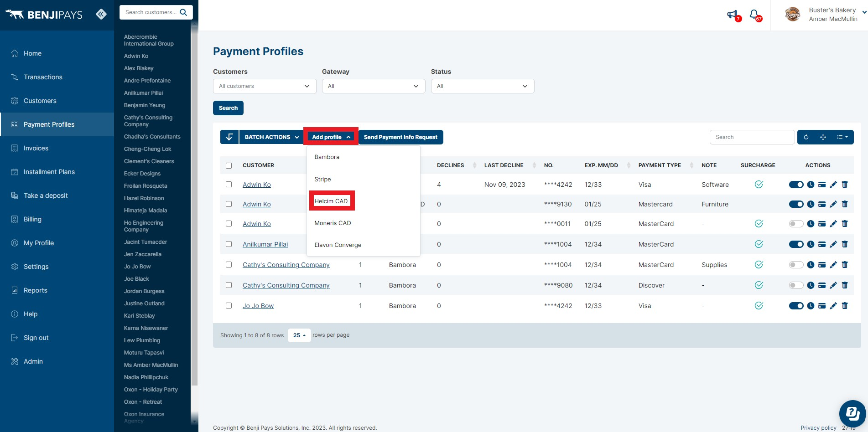Viewport: 868px width, 432px height.
Task: Edit the Anilkumar Pillai profile pencil icon
Action: tap(833, 244)
